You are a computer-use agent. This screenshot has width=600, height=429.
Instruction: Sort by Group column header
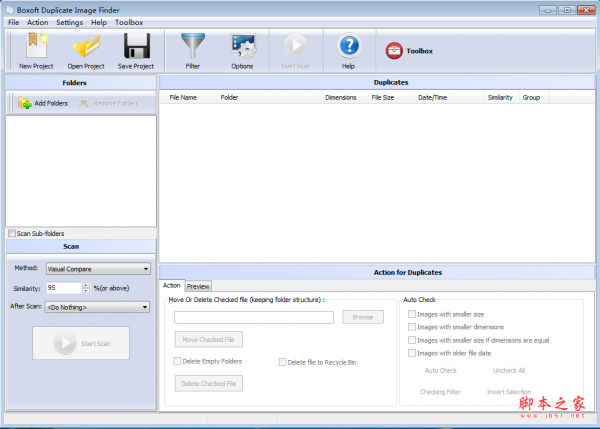tap(534, 98)
